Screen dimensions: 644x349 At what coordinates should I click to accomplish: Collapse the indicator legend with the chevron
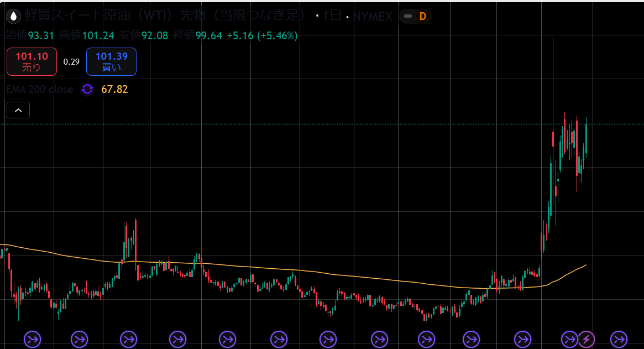(18, 111)
